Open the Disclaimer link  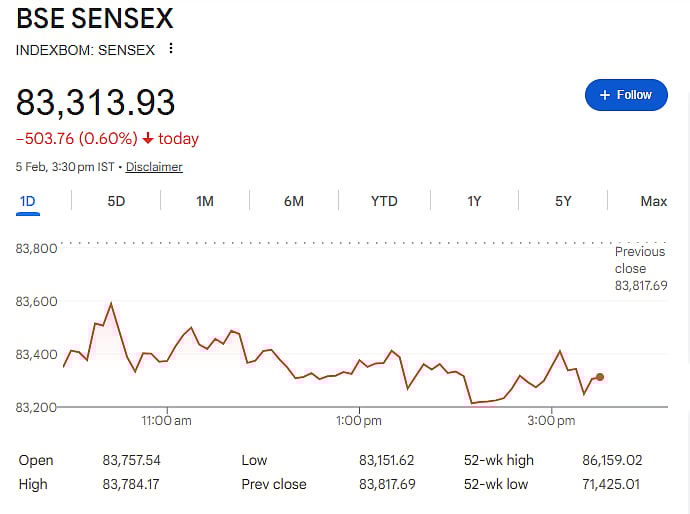[x=154, y=167]
